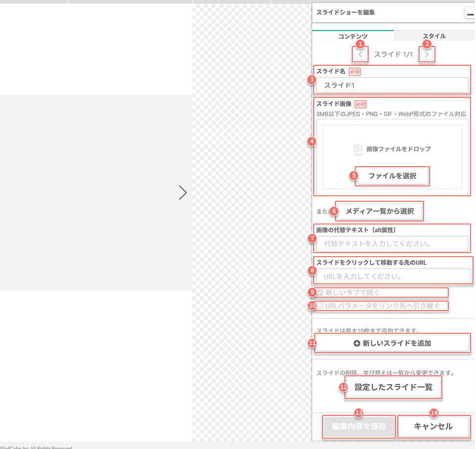This screenshot has height=449, width=476.
Task: Switch to the コンテンツ tab
Action: (x=353, y=36)
